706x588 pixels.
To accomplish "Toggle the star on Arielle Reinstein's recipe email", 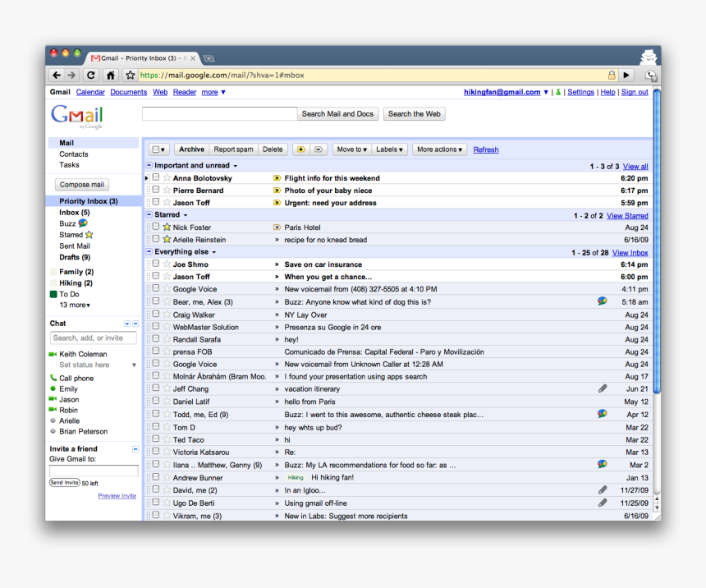I will tap(166, 240).
